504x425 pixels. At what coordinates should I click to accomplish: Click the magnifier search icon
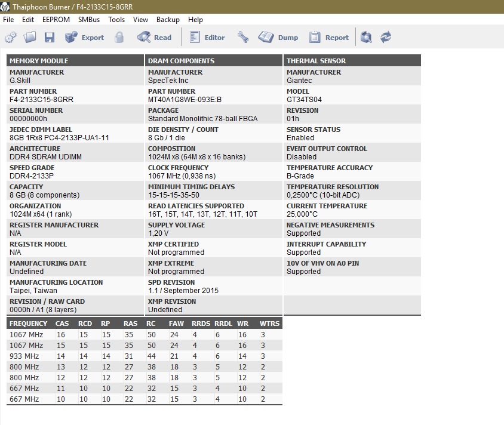pyautogui.click(x=366, y=37)
